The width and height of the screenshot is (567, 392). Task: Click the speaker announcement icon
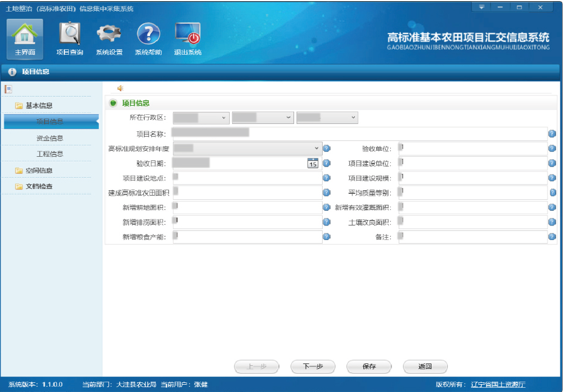(120, 89)
